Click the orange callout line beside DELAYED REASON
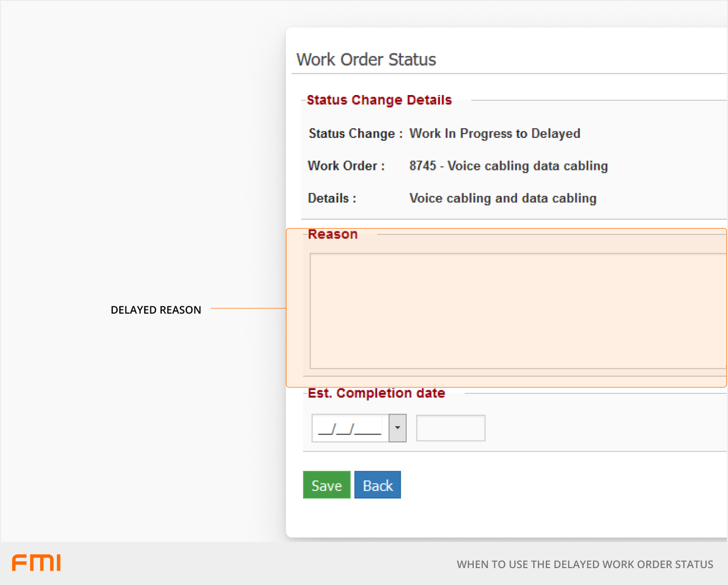 (x=248, y=308)
